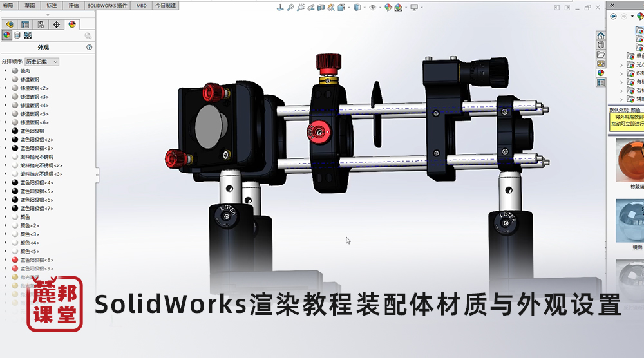Select the 锻料抛光不锈钢 appearance item
Image resolution: width=644 pixels, height=358 pixels.
click(37, 157)
